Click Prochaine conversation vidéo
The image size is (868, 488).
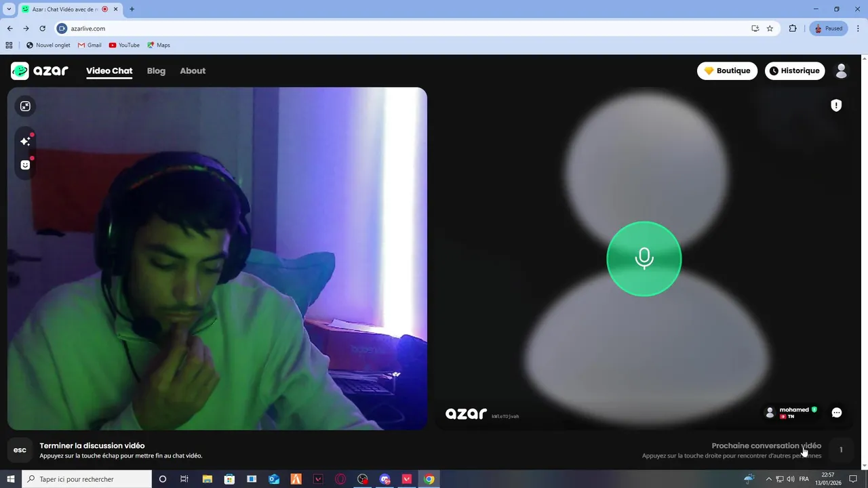tap(766, 445)
